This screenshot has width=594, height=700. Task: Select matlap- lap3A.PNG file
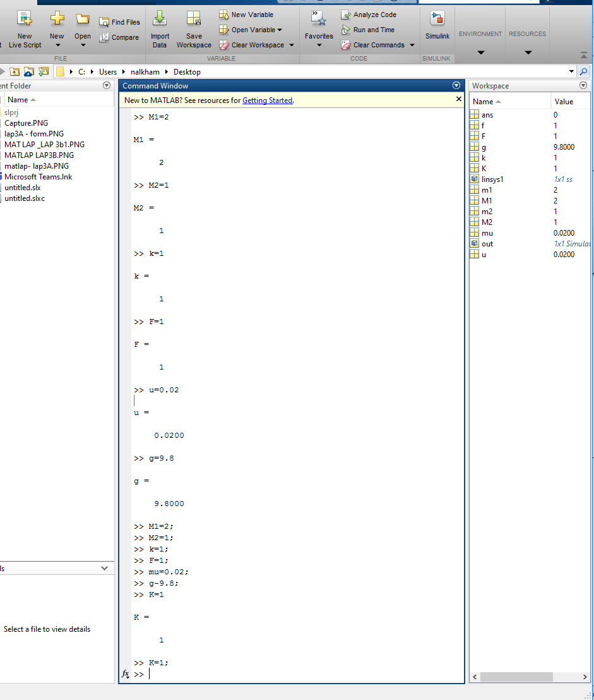tap(37, 166)
